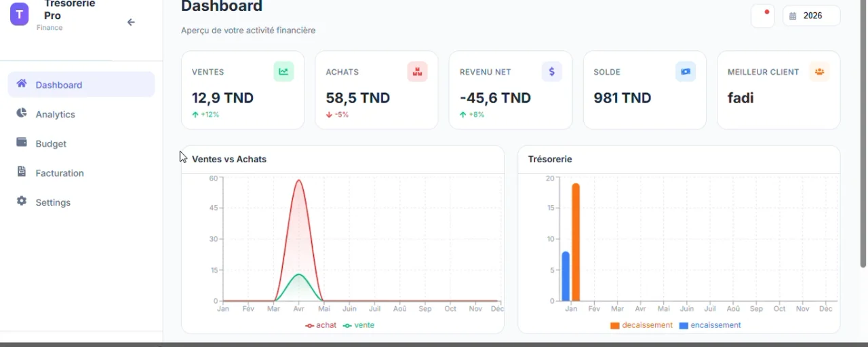The height and width of the screenshot is (347, 868).
Task: Click the Meilleur Client users icon
Action: (819, 71)
